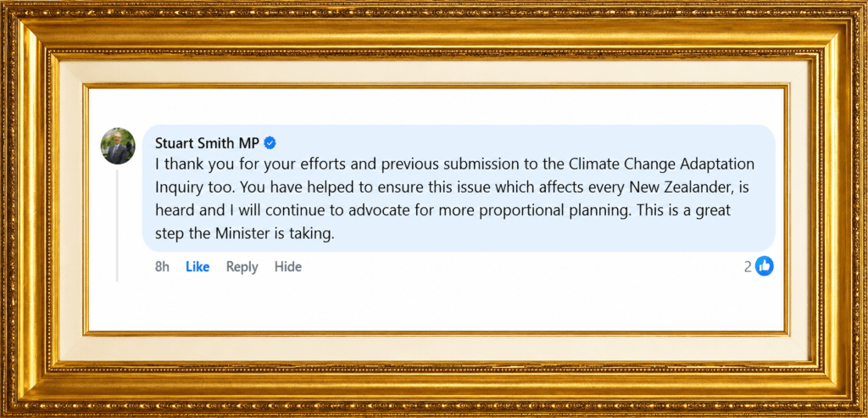Viewport: 868px width, 418px height.
Task: Hide the Stuart Smith MP comment
Action: [x=288, y=267]
